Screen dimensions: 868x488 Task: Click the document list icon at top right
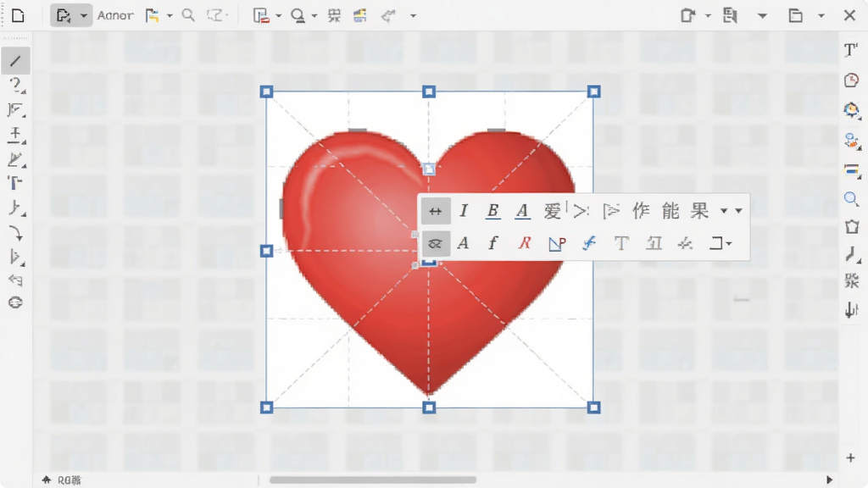[730, 15]
